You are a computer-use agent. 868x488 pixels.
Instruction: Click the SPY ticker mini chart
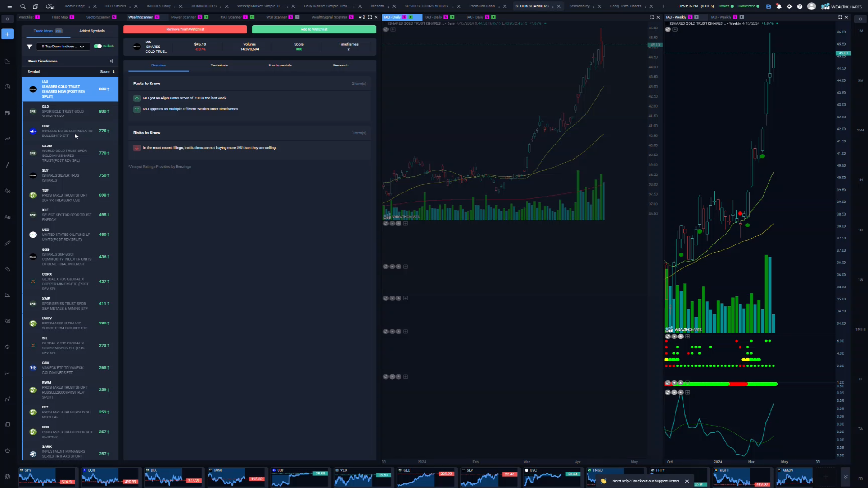point(47,477)
